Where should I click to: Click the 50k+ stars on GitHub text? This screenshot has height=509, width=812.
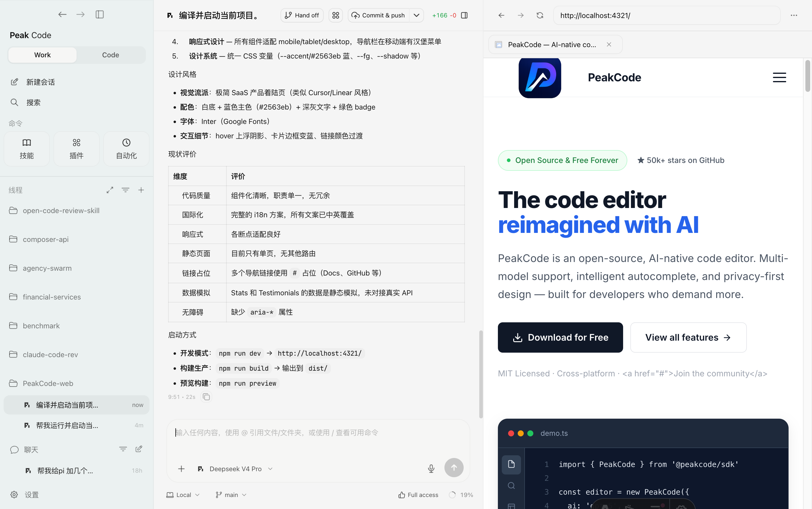click(x=681, y=161)
